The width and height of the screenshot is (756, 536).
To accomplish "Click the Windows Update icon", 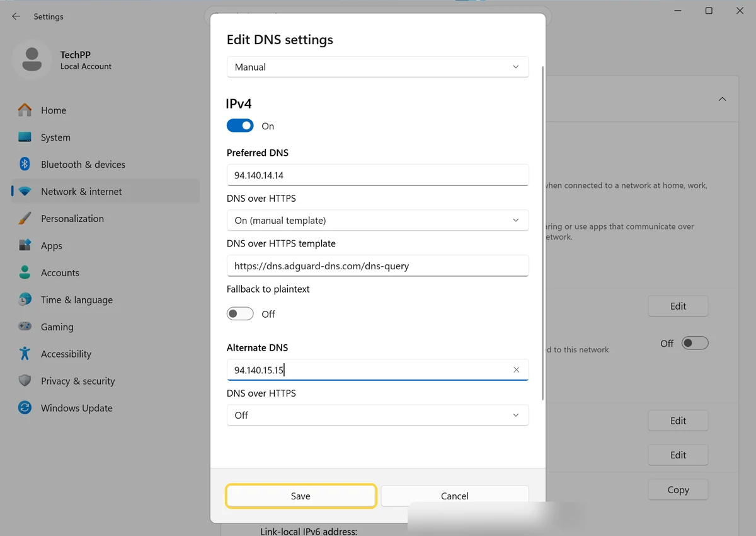I will click(25, 408).
